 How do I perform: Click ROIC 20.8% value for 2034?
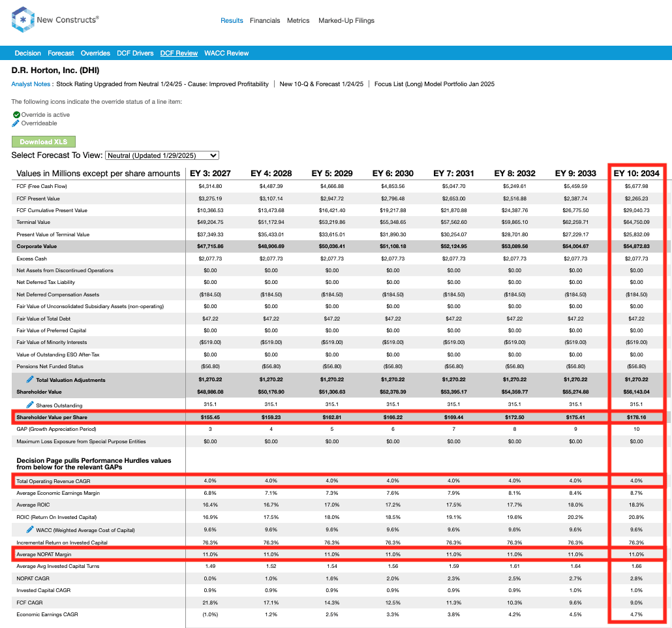[x=636, y=517]
